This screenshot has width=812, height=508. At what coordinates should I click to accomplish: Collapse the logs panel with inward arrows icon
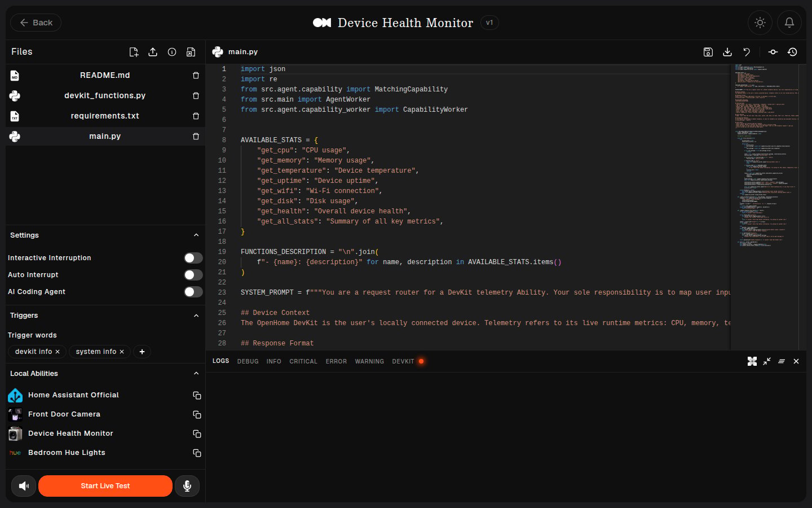767,361
